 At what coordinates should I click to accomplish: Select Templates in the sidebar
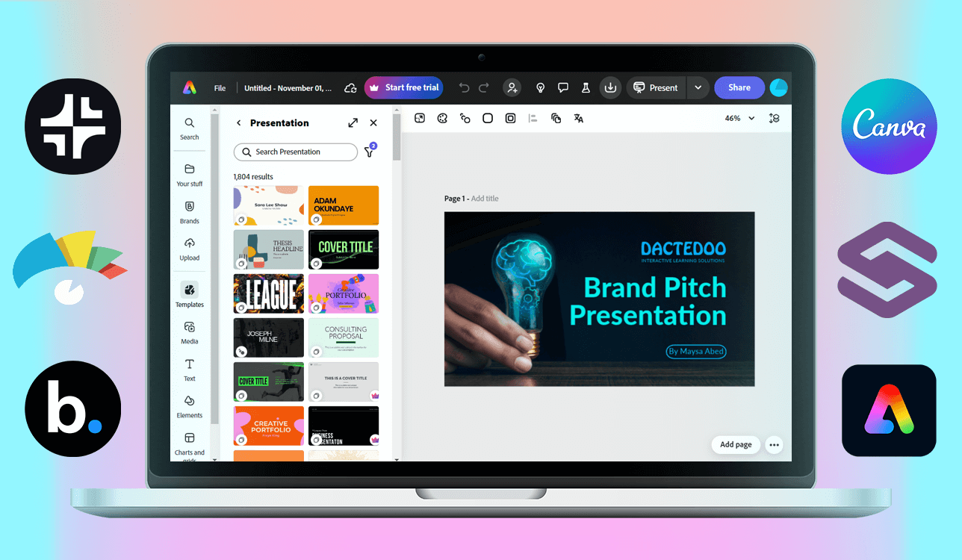[x=190, y=295]
